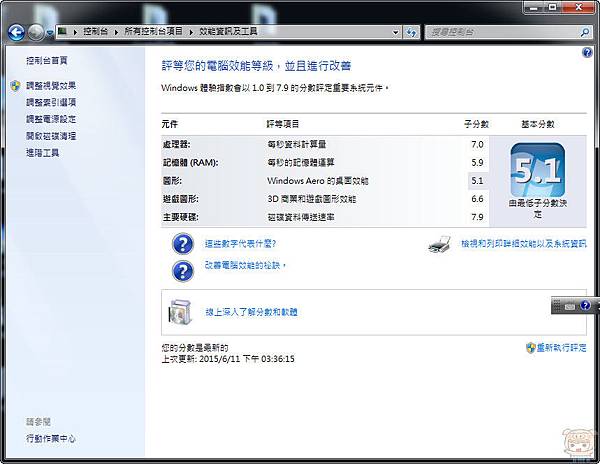Select the 處理器 component row label
The image size is (600, 464).
[176, 145]
